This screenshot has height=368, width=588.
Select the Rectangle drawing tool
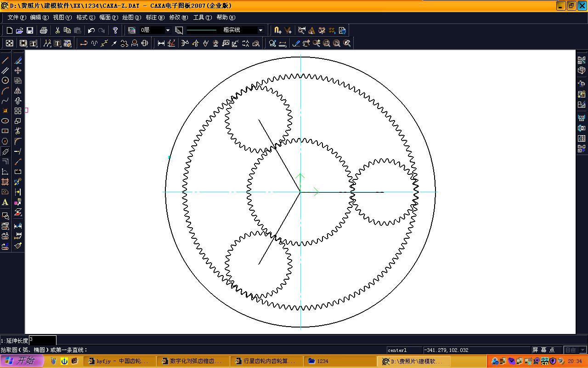6,131
